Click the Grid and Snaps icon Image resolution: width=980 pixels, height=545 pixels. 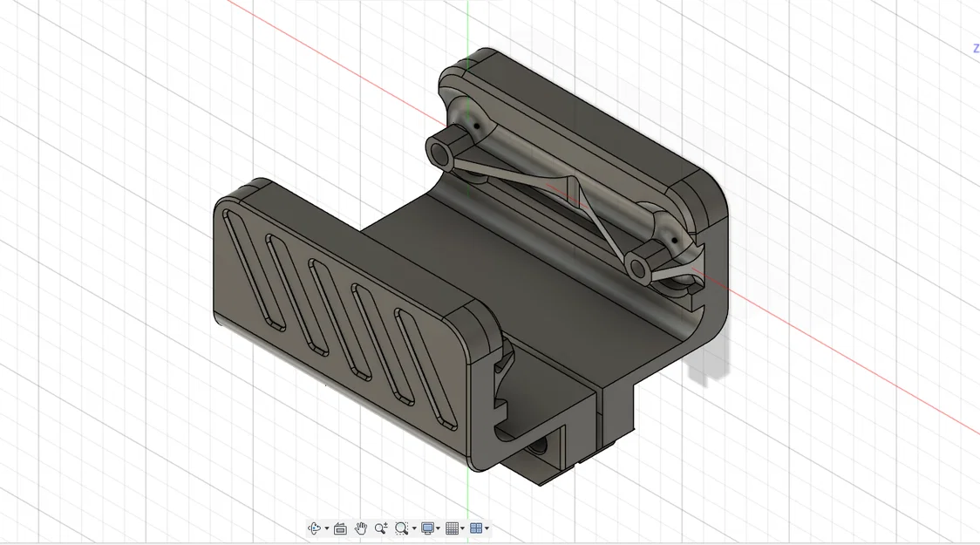452,528
